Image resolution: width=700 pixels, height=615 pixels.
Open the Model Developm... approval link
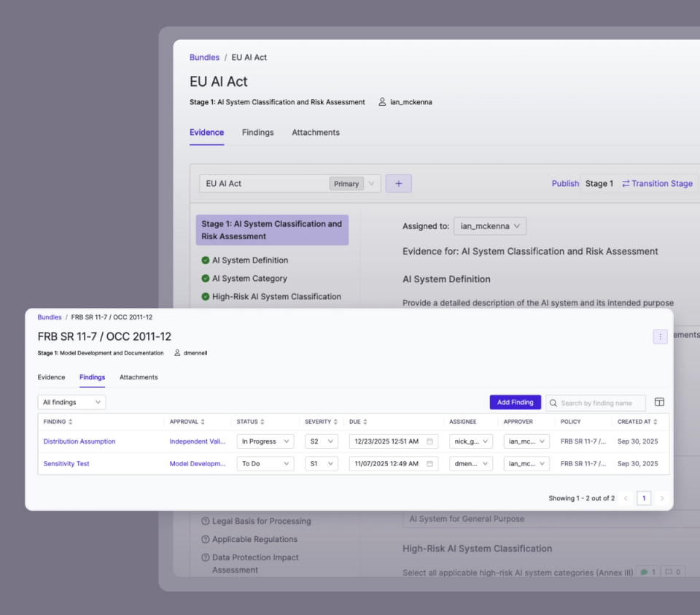(x=198, y=463)
